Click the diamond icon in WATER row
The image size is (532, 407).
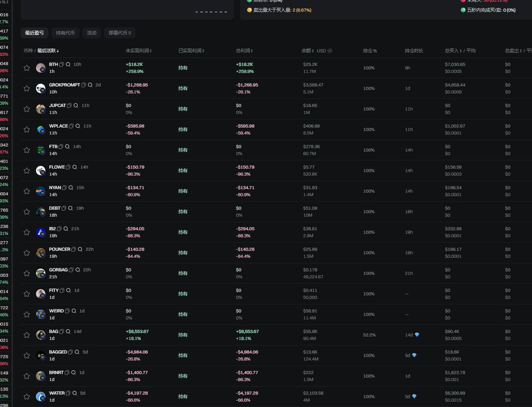click(x=414, y=396)
